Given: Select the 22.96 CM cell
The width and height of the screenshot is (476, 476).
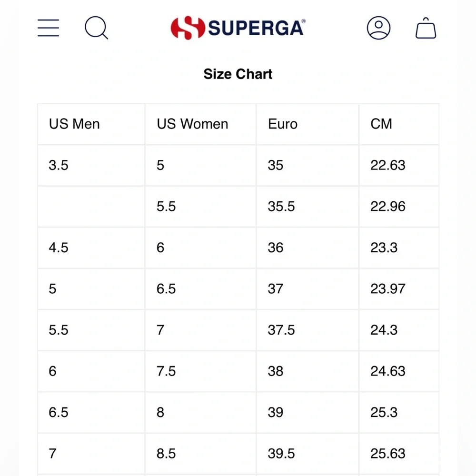Looking at the screenshot, I should tap(399, 207).
